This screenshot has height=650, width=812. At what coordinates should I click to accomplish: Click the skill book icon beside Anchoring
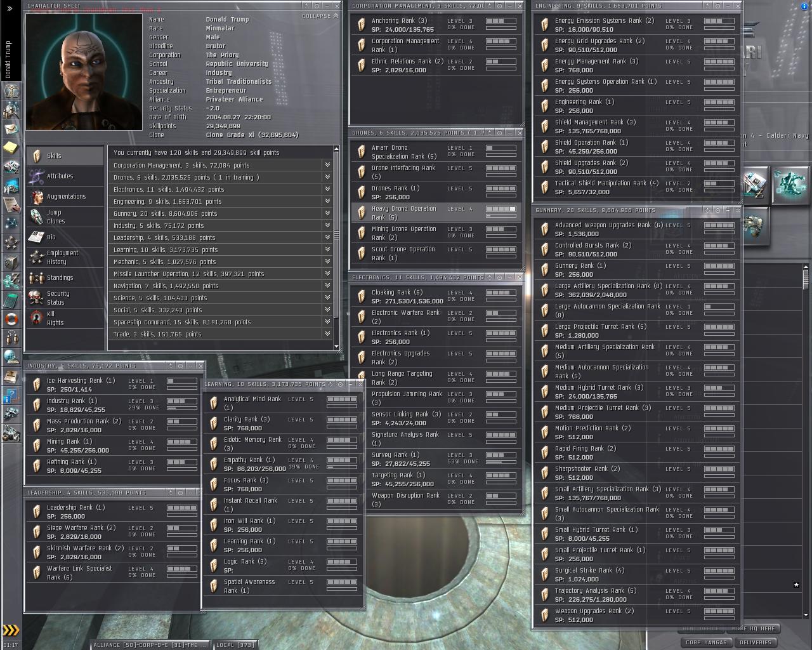(362, 25)
